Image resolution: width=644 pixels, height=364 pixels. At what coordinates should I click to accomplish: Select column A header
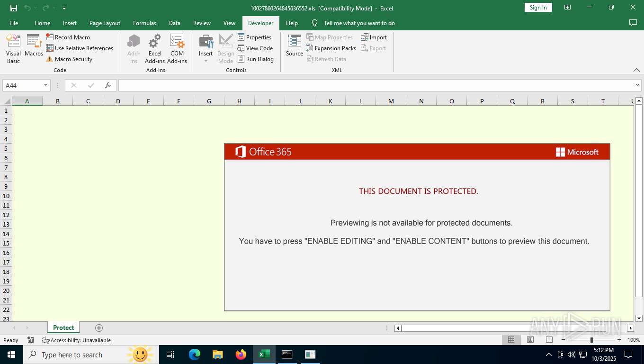(x=27, y=101)
